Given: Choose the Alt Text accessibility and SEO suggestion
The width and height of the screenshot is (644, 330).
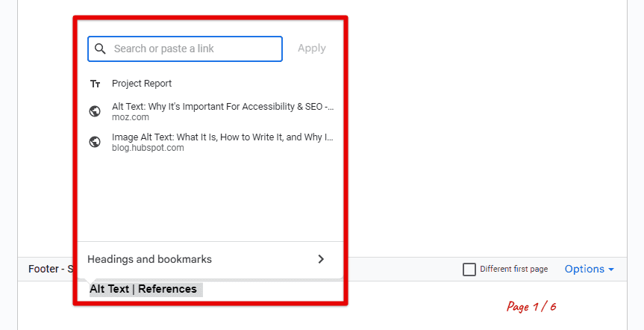Looking at the screenshot, I should (x=210, y=111).
